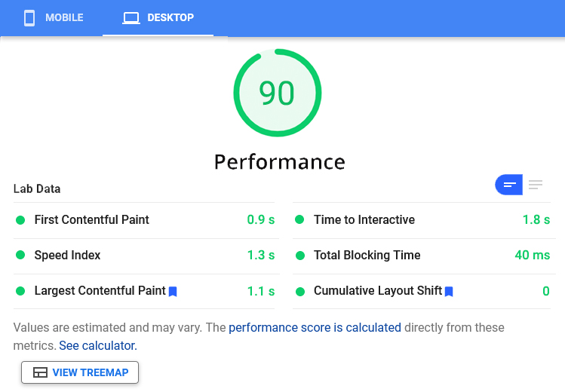The height and width of the screenshot is (392, 565).
Task: Click the green dot beside Speed Index
Action: click(x=20, y=256)
